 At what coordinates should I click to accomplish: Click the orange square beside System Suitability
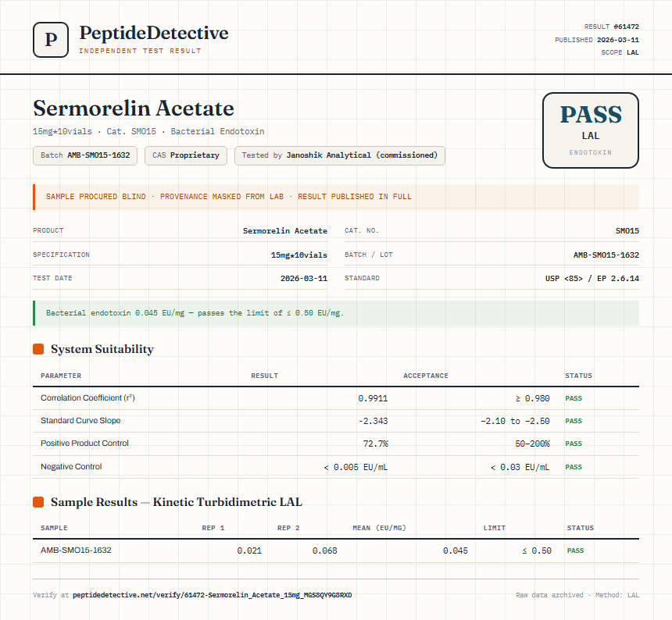38,349
